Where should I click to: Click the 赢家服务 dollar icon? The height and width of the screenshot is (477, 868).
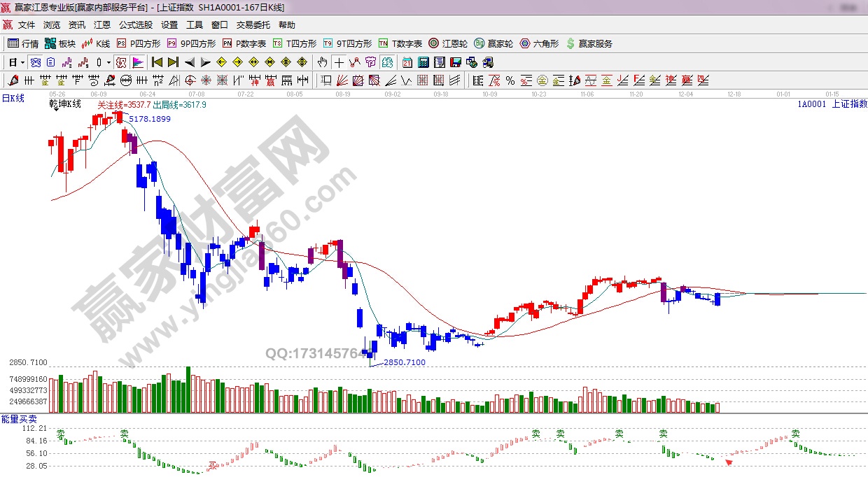point(589,43)
